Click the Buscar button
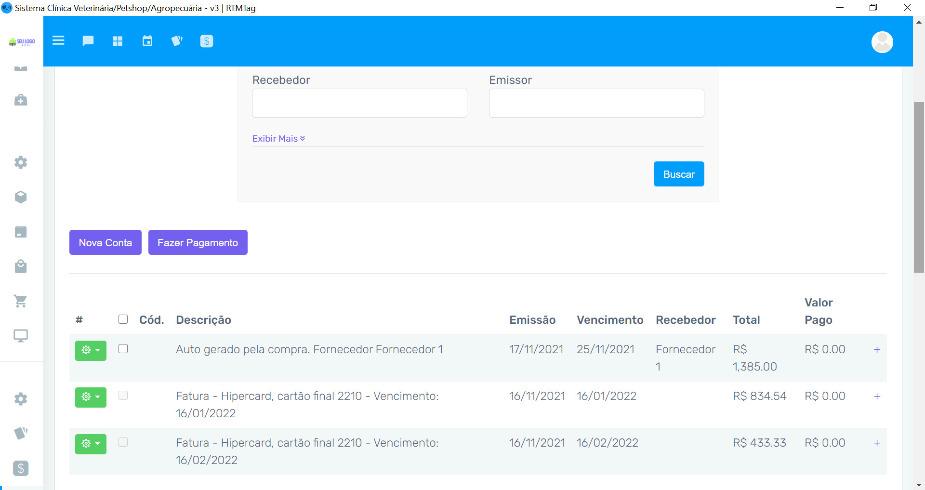 tap(678, 174)
